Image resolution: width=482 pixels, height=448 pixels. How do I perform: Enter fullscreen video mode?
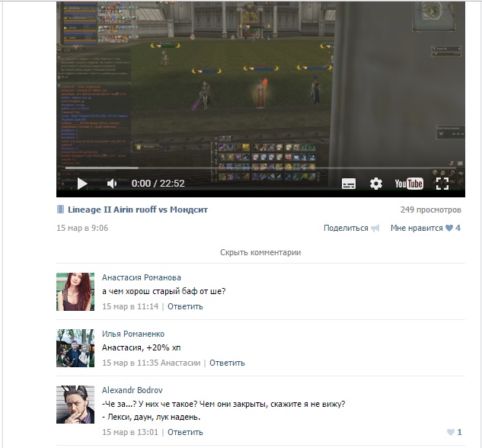click(442, 184)
